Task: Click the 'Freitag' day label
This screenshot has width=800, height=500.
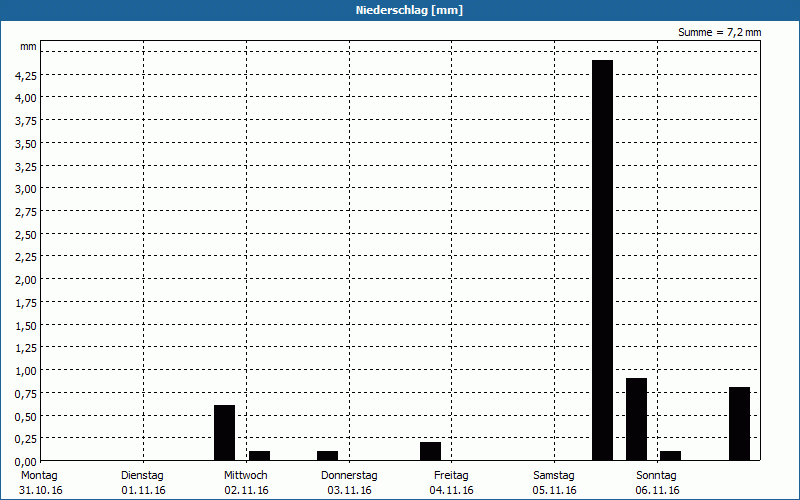Action: (451, 476)
